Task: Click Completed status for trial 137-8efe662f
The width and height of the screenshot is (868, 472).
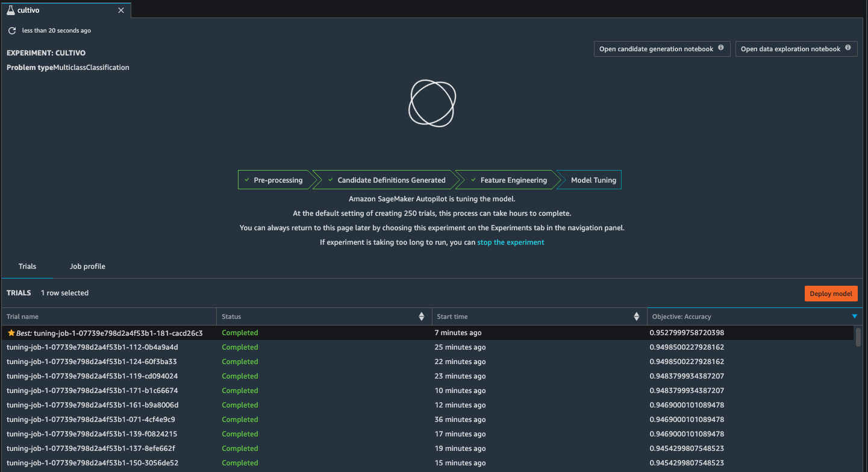Action: point(240,448)
